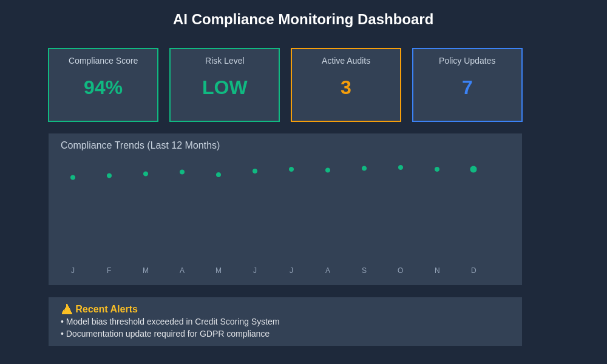The height and width of the screenshot is (364, 607).
Task: Select the Risk Level card
Action: click(225, 85)
